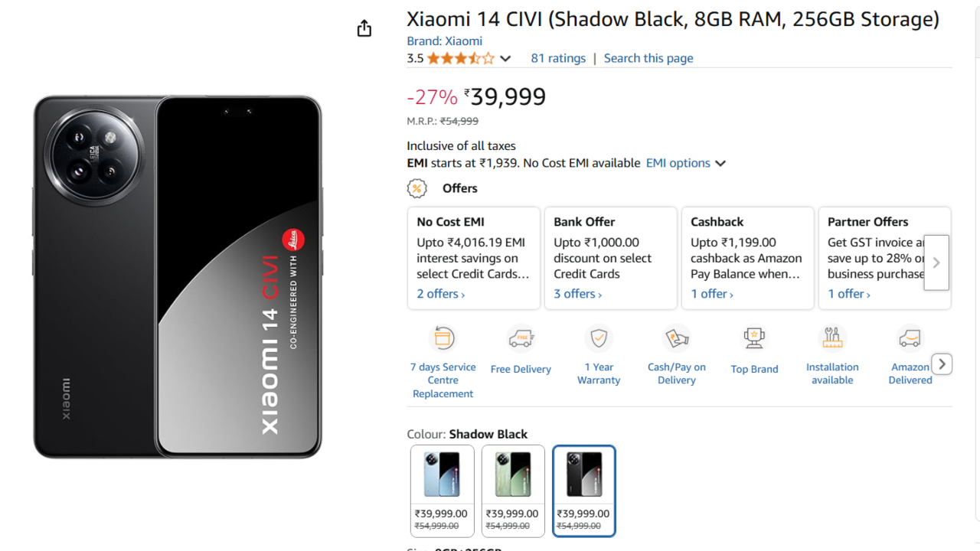Screen dimensions: 980x551
Task: Open the 81 ratings link
Action: click(558, 58)
